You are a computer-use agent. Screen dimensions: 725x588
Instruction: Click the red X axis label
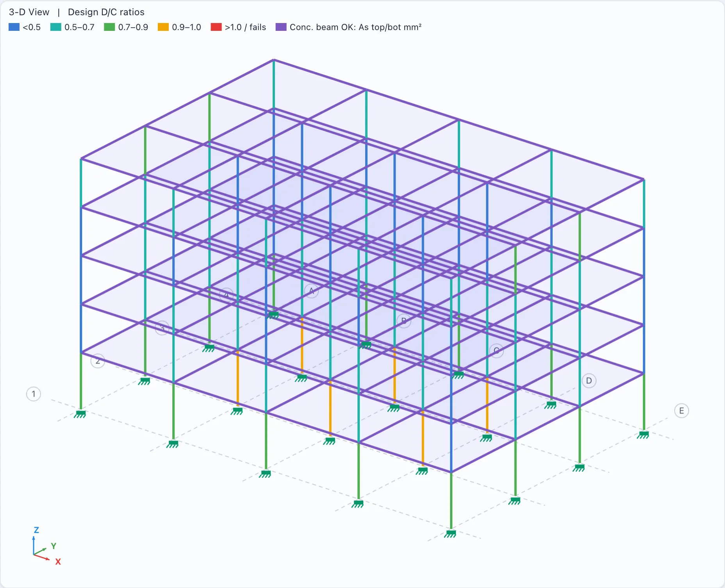(x=58, y=561)
